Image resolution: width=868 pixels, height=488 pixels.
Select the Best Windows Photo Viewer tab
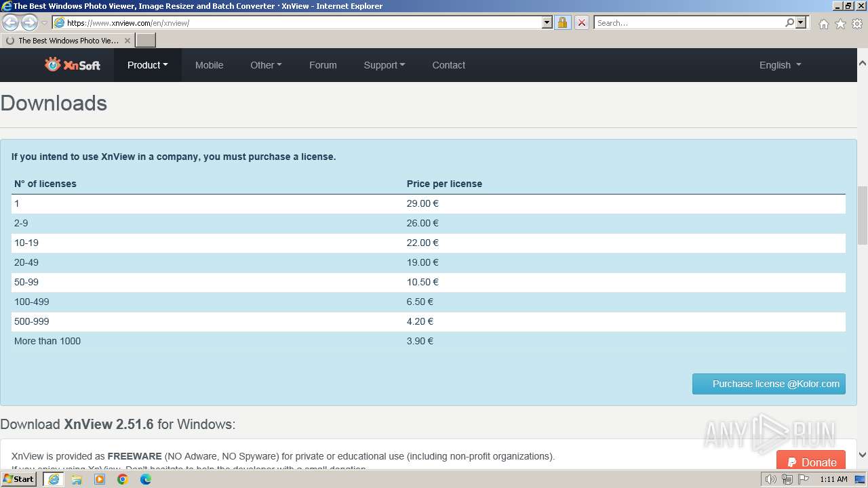pyautogui.click(x=68, y=41)
